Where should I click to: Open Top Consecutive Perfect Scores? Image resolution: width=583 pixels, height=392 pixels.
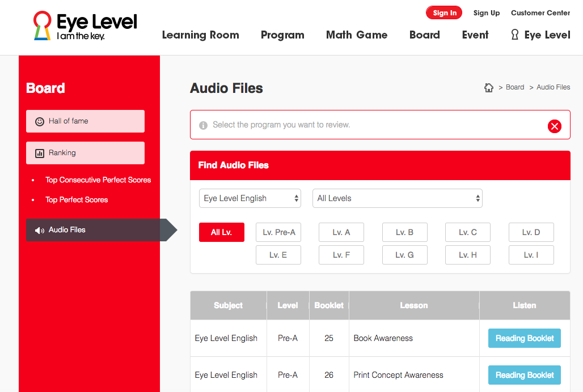tap(98, 180)
